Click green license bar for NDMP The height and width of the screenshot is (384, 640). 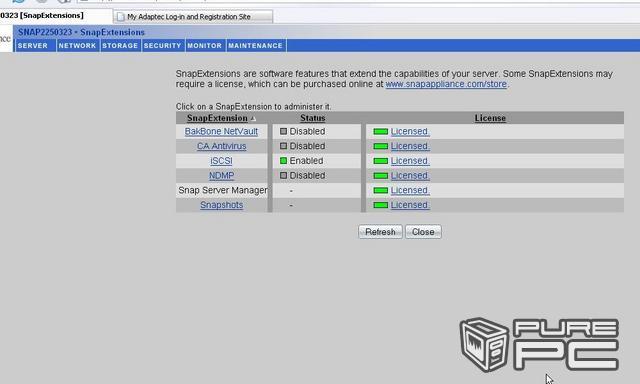[380, 176]
